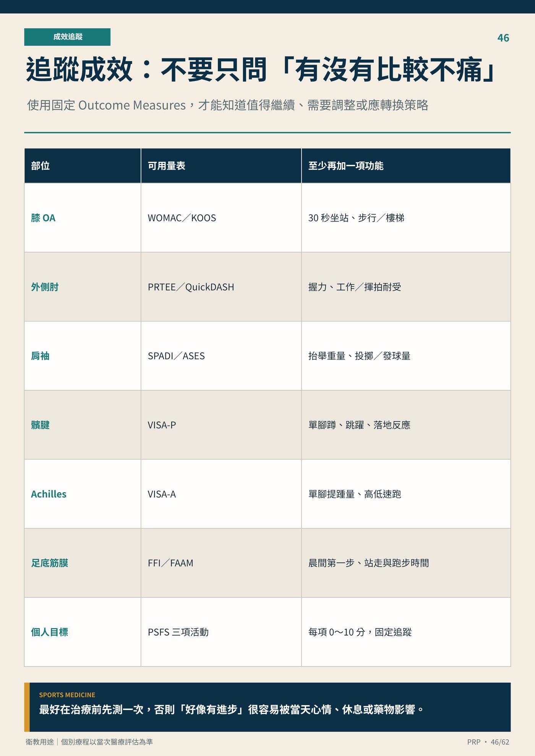Select the Achilles row label

[x=49, y=494]
